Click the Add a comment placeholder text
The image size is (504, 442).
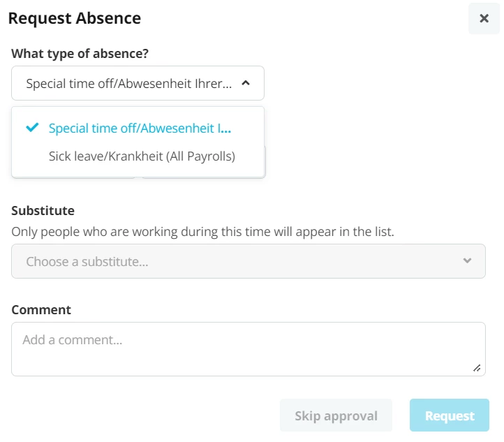click(x=73, y=340)
